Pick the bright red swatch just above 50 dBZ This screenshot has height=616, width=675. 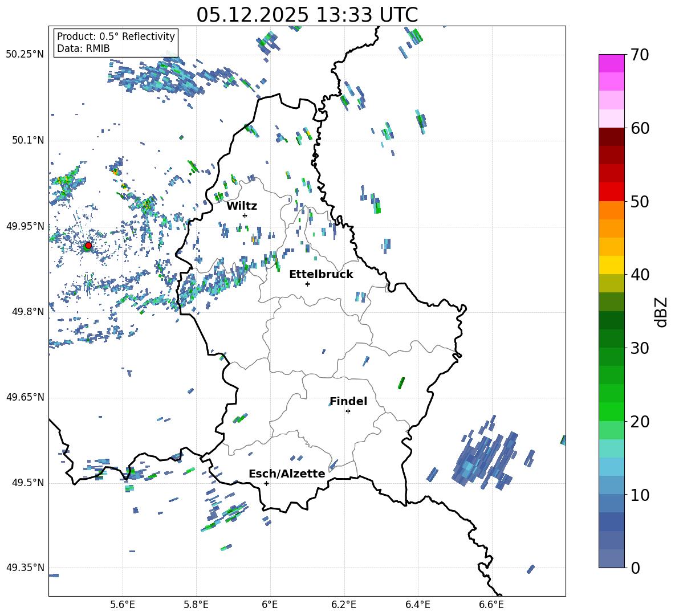(x=611, y=191)
